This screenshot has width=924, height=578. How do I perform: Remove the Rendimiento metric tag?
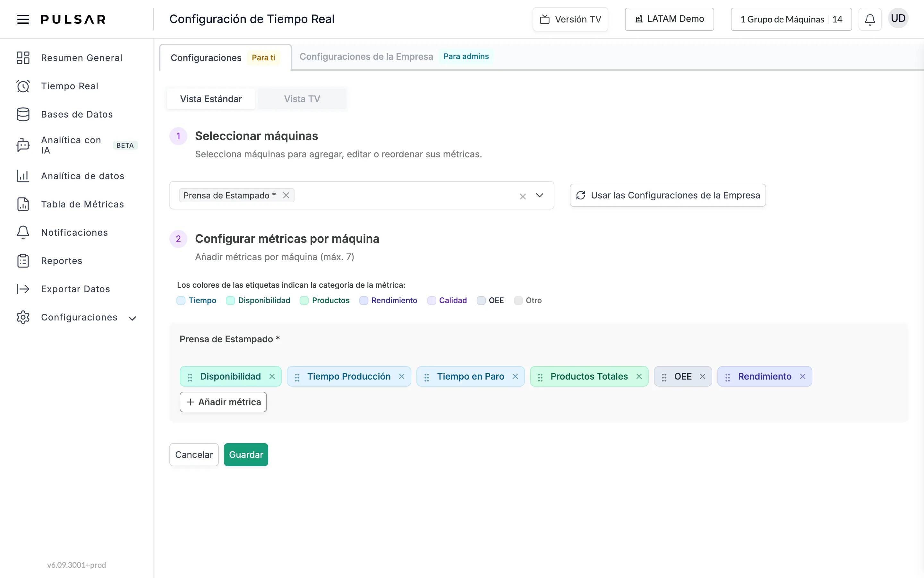[x=803, y=377]
